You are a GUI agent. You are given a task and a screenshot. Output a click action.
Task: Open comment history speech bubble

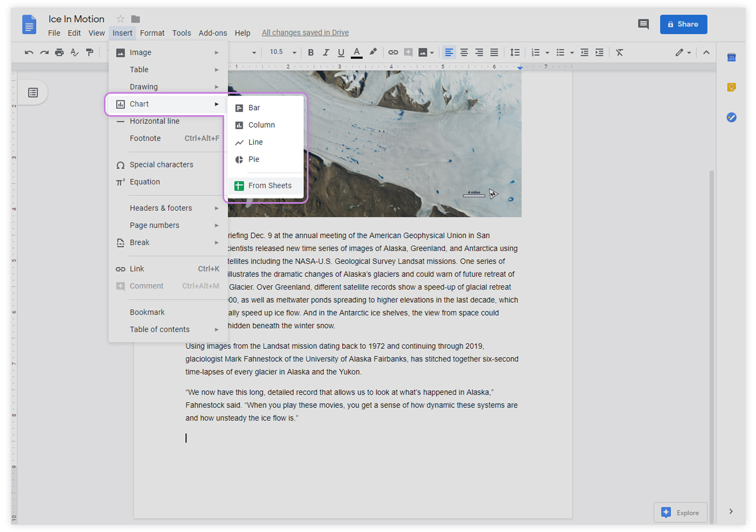pos(643,25)
